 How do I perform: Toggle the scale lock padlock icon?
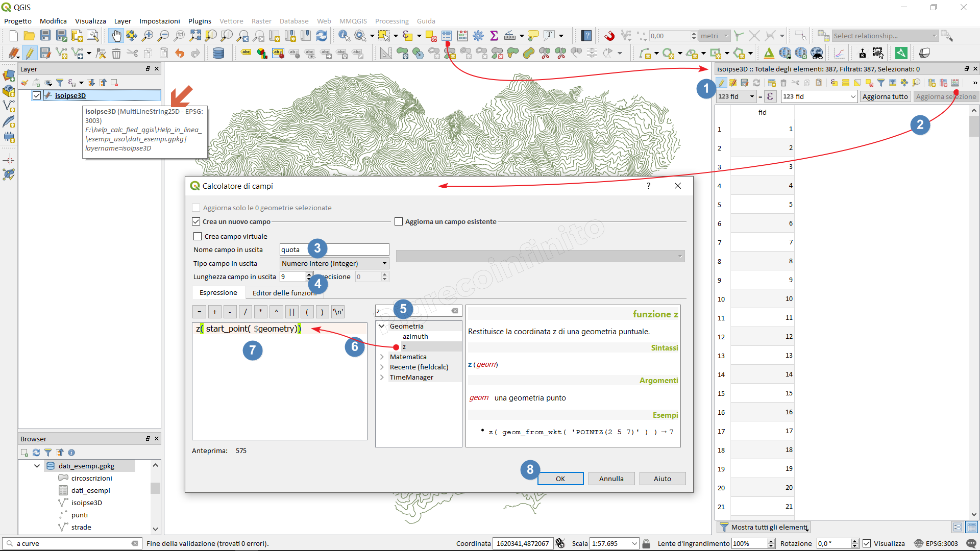(646, 543)
